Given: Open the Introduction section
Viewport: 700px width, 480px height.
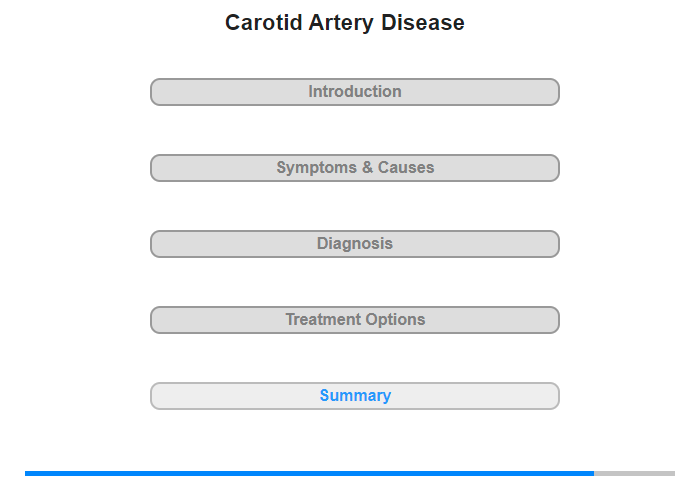Looking at the screenshot, I should tap(355, 92).
